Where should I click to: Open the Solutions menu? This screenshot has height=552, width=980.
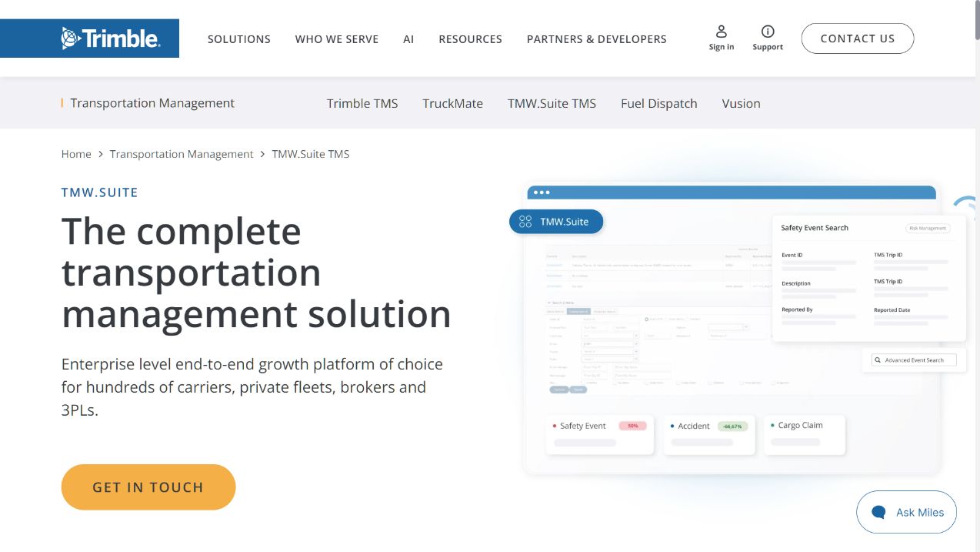[239, 39]
